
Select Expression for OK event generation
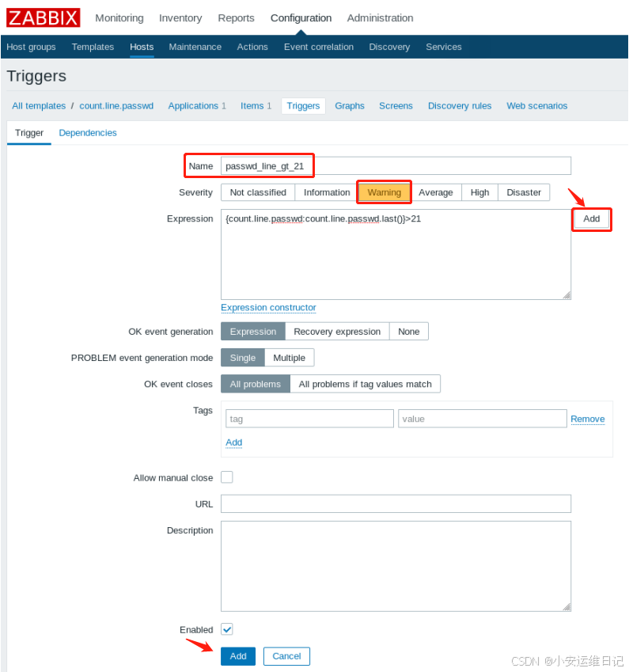(x=253, y=332)
